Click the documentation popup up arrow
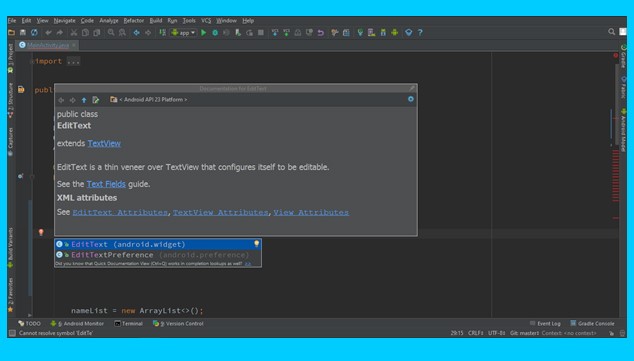Screen dimensions: 634x361 (x=84, y=100)
